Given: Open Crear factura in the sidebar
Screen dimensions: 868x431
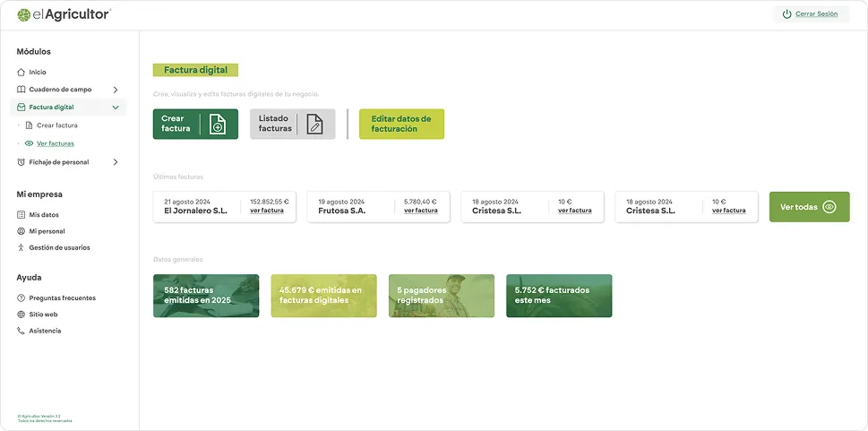Looking at the screenshot, I should click(x=56, y=125).
